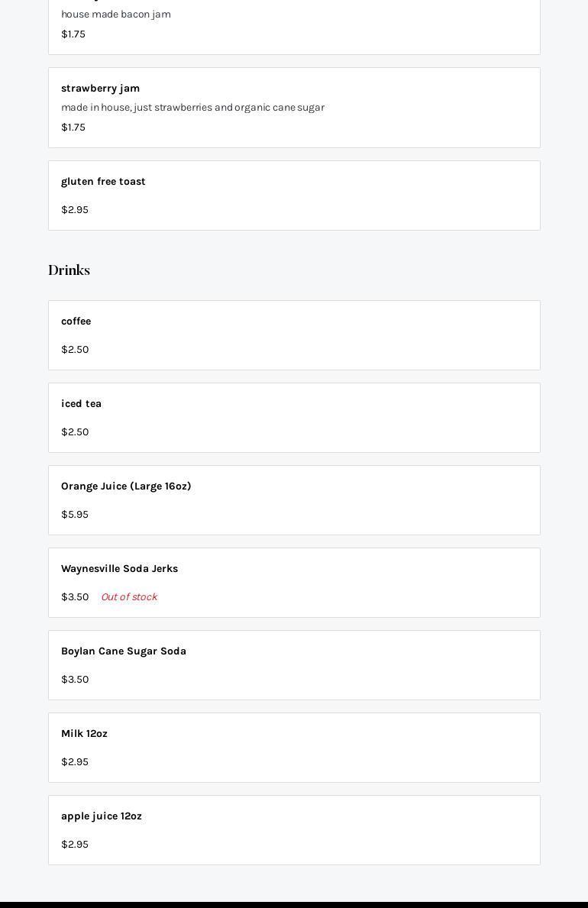Click the Boylan soda $3.50 price
The image size is (588, 908).
tap(75, 680)
